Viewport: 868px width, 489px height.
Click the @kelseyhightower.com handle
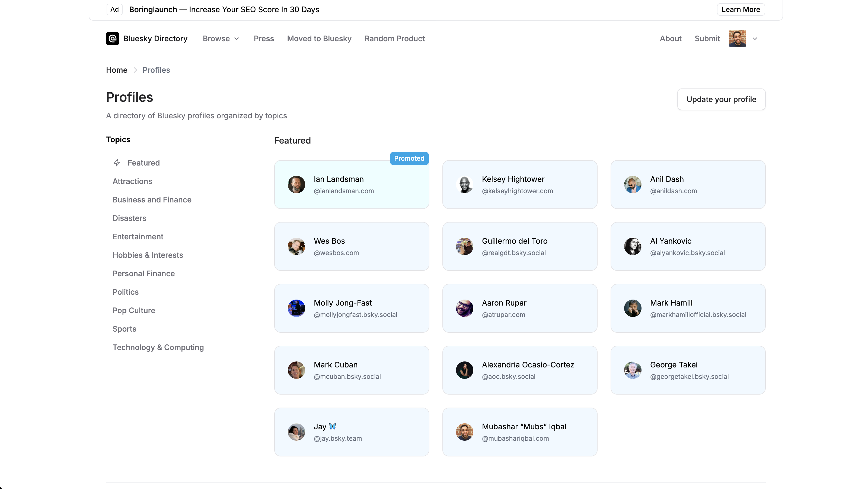coord(518,191)
